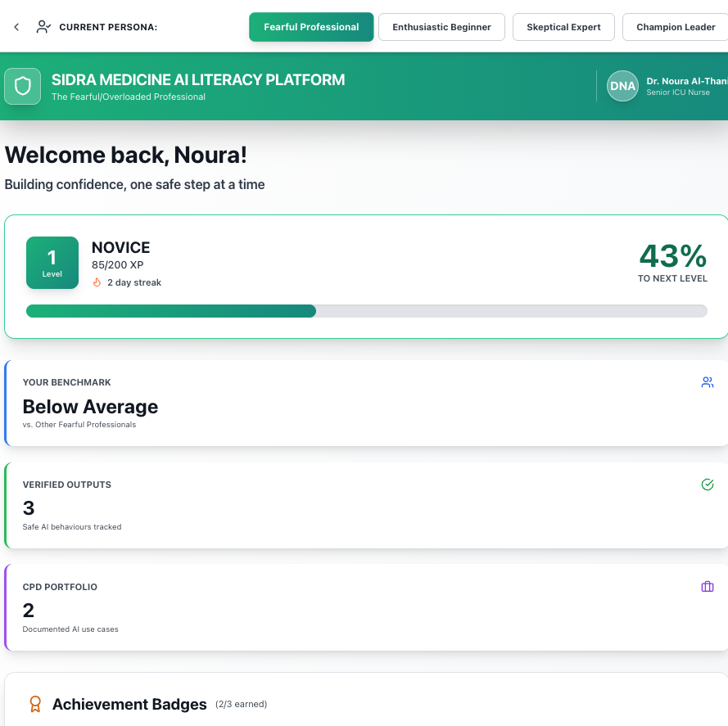Click the verified outputs checkmark icon
Image resolution: width=728 pixels, height=726 pixels.
pos(708,485)
